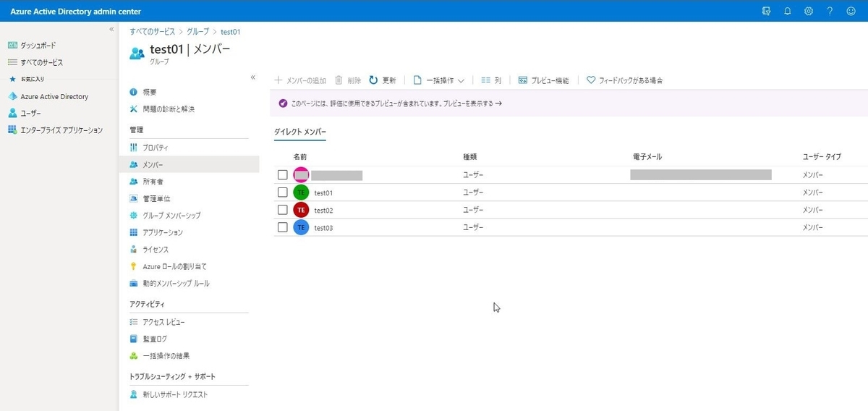Click the ユーザー person icon in sidebar
868x411 pixels.
pyautogui.click(x=12, y=113)
